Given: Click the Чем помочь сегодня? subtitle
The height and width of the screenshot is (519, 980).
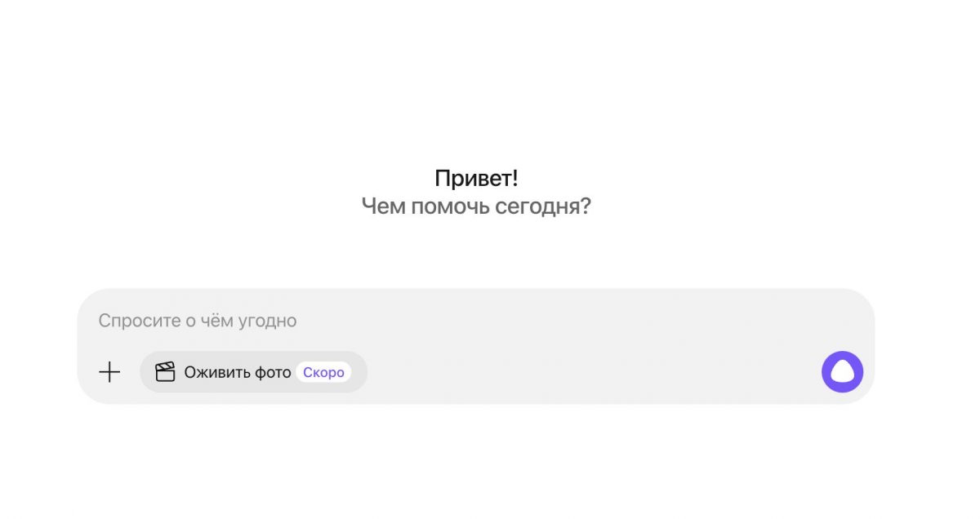Looking at the screenshot, I should click(476, 206).
